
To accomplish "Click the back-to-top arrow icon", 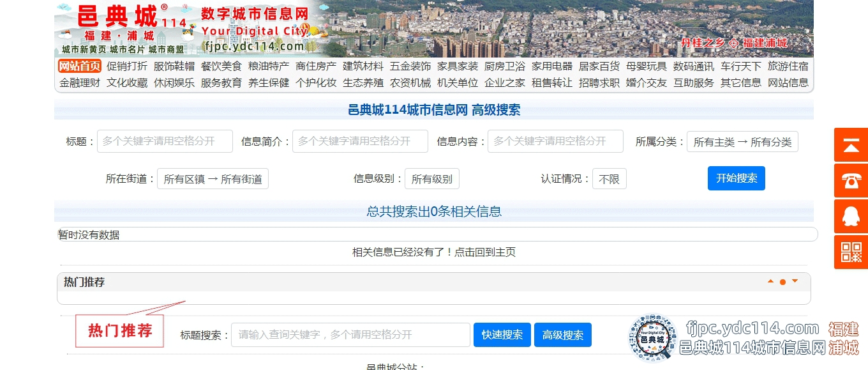I will (851, 145).
